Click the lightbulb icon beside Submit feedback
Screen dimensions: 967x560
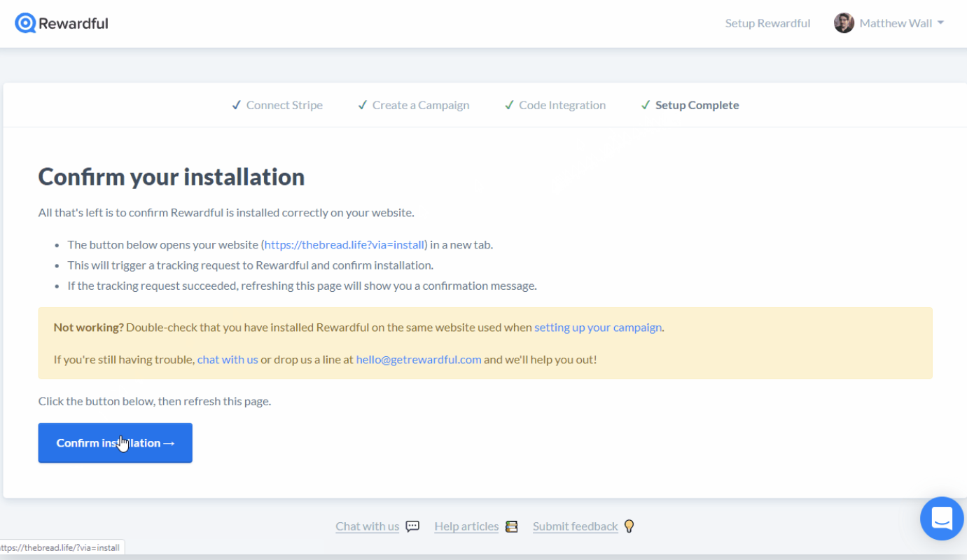point(629,526)
